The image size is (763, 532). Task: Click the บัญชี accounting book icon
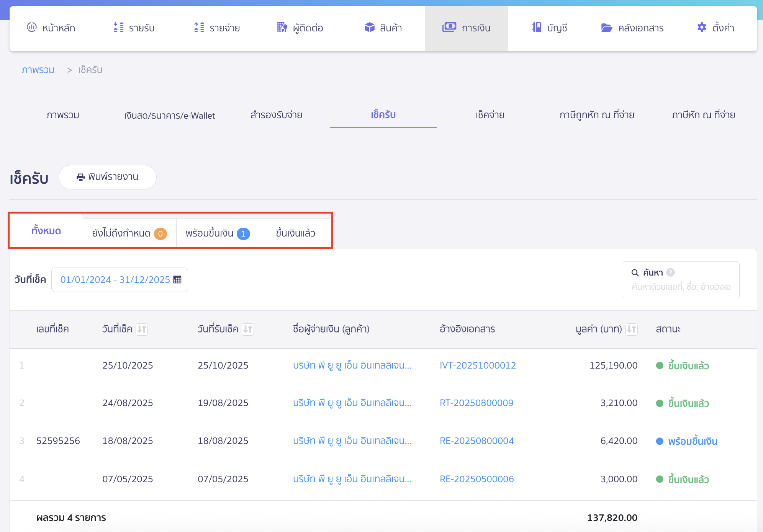coord(537,28)
